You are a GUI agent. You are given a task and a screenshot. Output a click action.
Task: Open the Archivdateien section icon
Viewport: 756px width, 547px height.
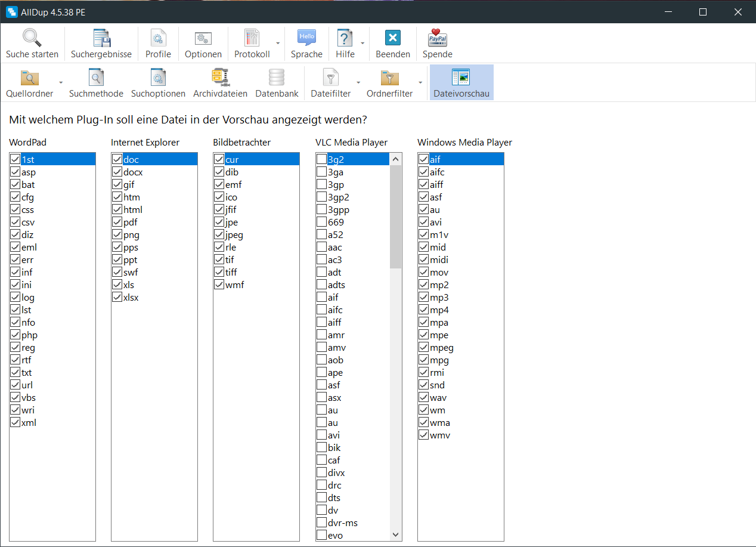click(220, 78)
